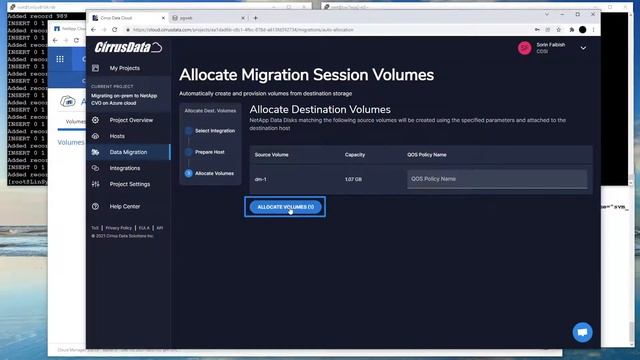
Task: Click the 'QOS Policy Name' column header
Action: point(427,155)
